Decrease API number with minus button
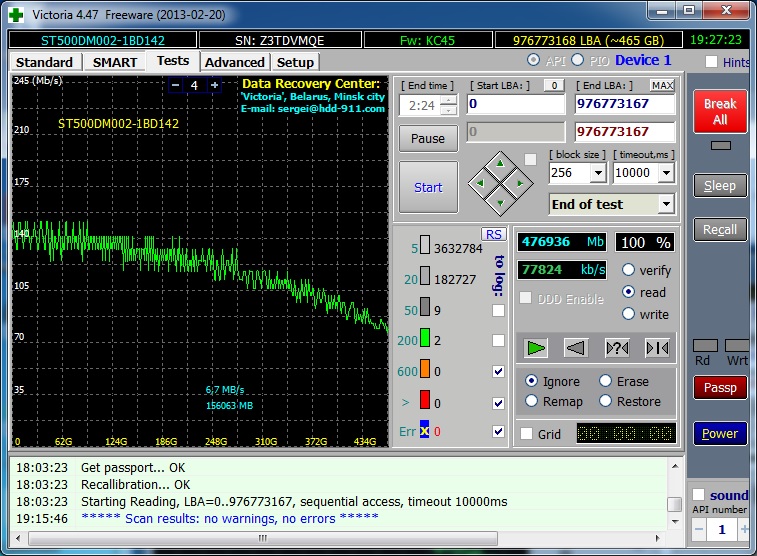The height and width of the screenshot is (556, 757). (699, 529)
